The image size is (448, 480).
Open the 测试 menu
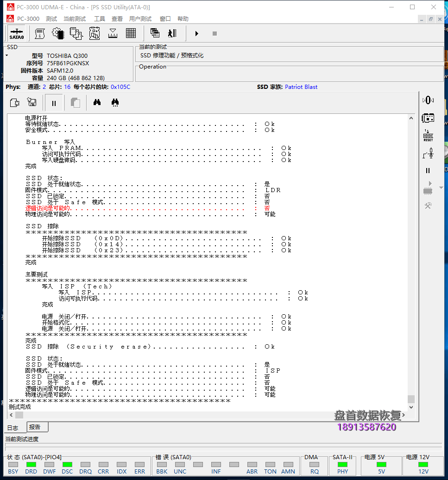pyautogui.click(x=51, y=19)
